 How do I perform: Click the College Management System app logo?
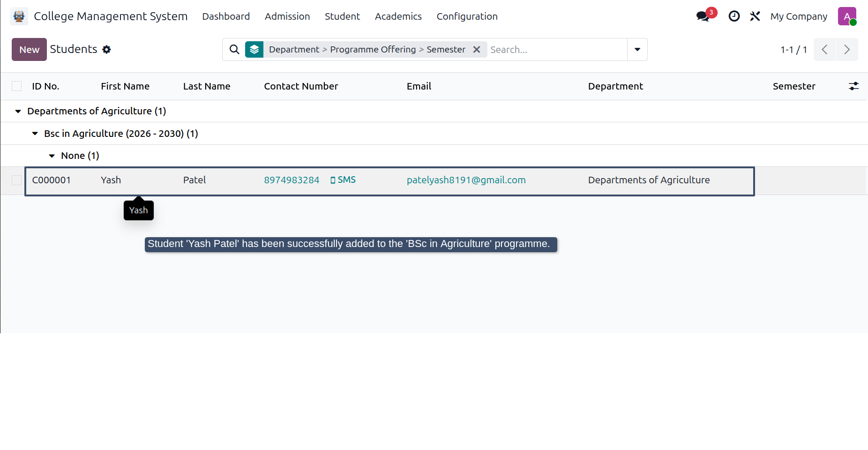pyautogui.click(x=19, y=16)
